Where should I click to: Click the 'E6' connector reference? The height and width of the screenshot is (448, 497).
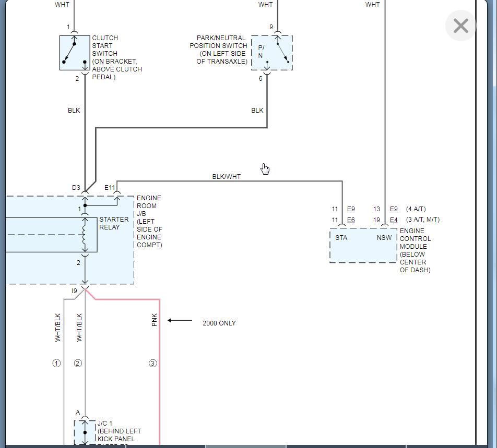351,220
